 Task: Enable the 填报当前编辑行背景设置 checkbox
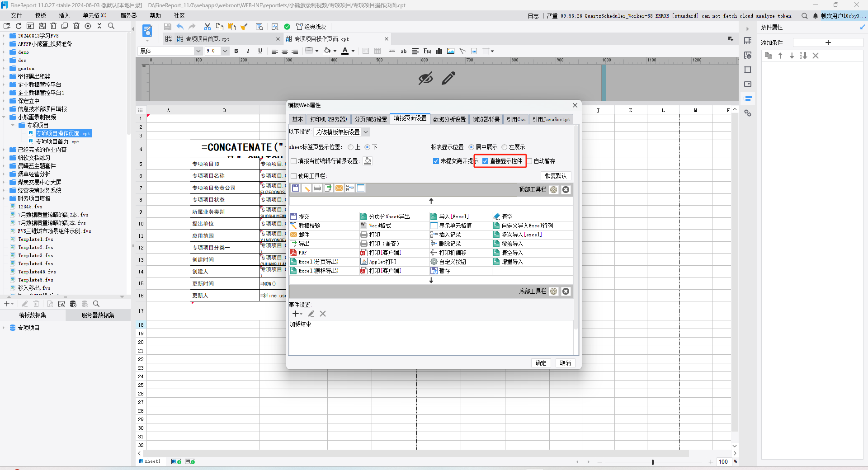[x=294, y=161]
